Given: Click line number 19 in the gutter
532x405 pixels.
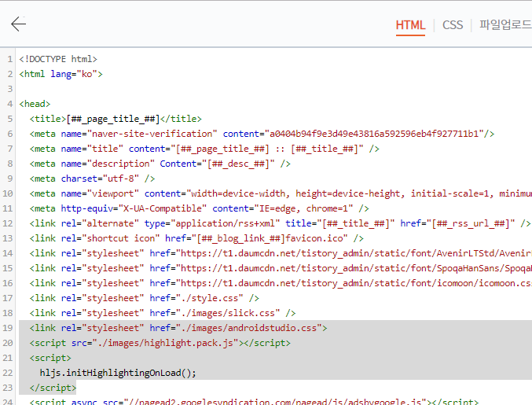Looking at the screenshot, I should pos(7,328).
